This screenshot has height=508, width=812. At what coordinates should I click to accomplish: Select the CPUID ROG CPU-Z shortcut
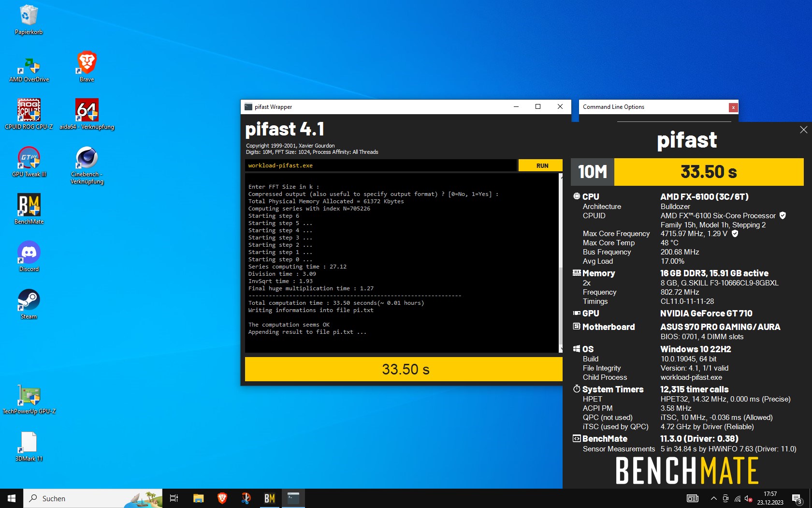pyautogui.click(x=29, y=115)
